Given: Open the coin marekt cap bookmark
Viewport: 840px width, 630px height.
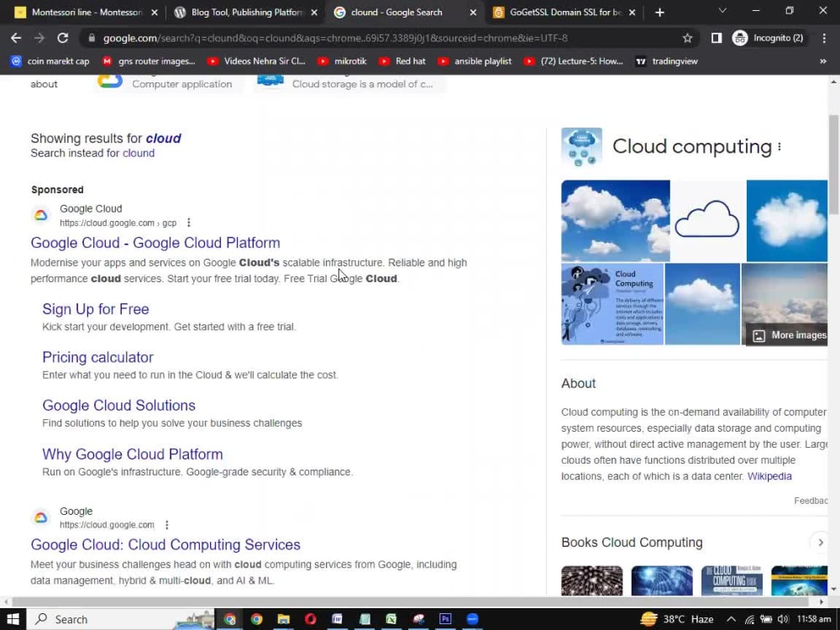Looking at the screenshot, I should (50, 61).
